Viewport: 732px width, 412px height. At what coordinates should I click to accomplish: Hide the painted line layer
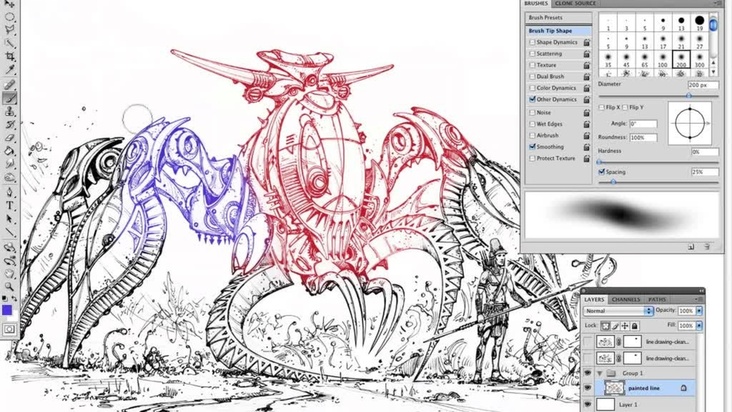click(588, 388)
